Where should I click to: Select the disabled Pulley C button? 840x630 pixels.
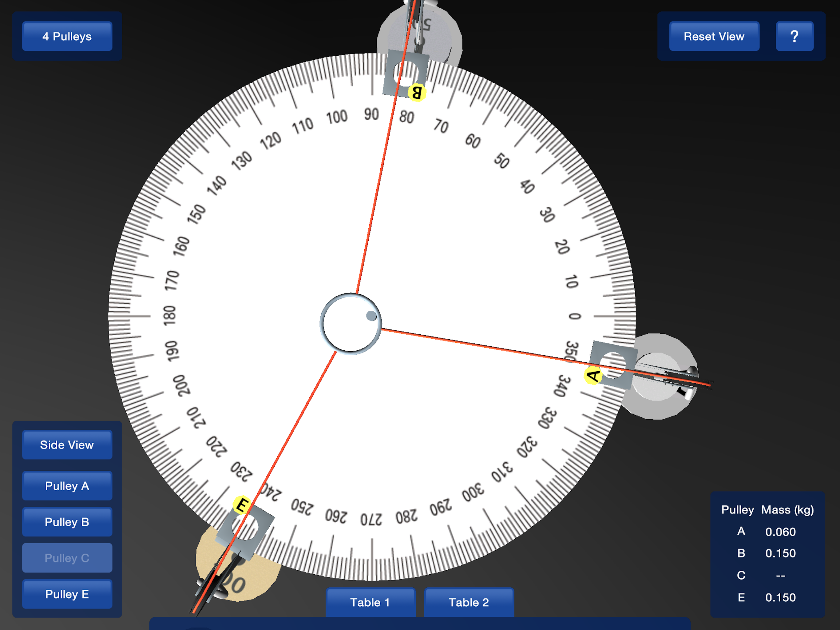click(67, 557)
